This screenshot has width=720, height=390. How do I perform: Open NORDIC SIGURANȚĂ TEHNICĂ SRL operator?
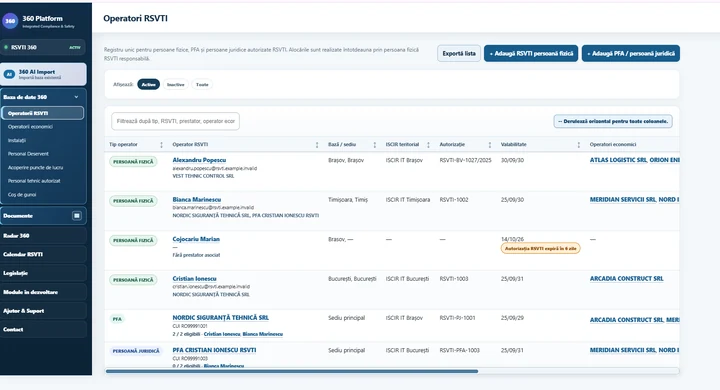(x=220, y=318)
